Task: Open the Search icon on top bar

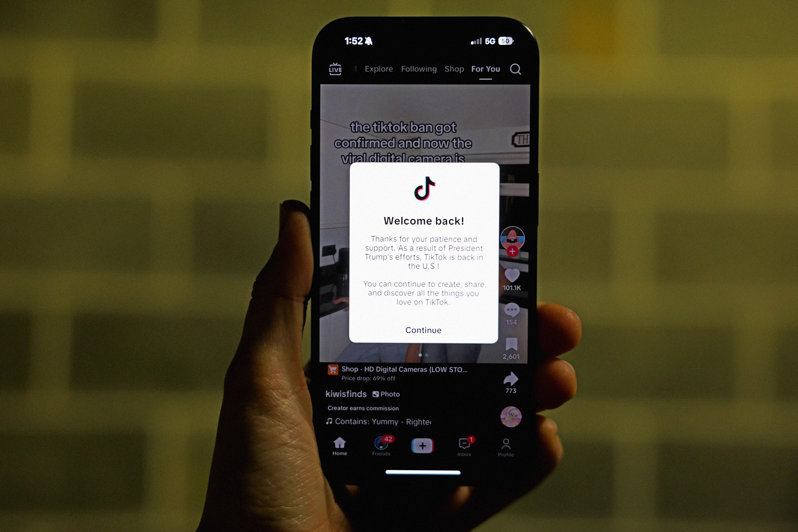Action: coord(516,69)
